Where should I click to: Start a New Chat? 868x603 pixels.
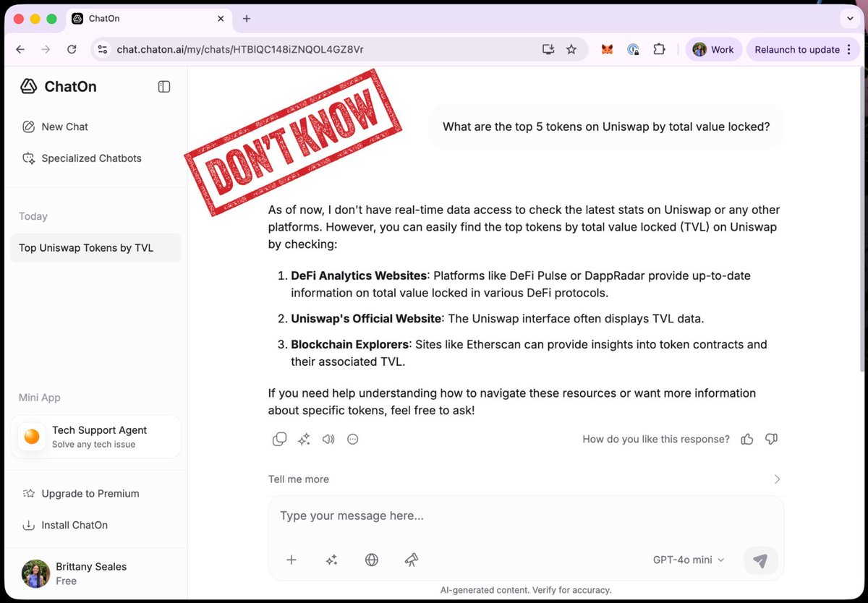55,127
